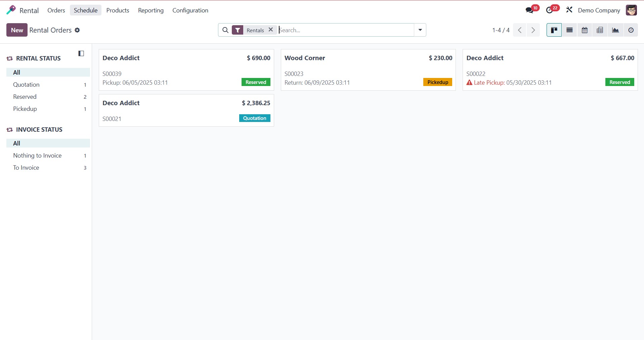Image resolution: width=644 pixels, height=340 pixels.
Task: Switch to the Orders menu
Action: click(56, 10)
